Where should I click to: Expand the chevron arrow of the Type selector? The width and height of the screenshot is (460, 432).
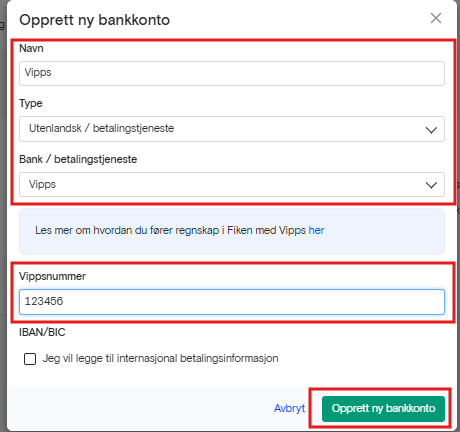pyautogui.click(x=431, y=130)
